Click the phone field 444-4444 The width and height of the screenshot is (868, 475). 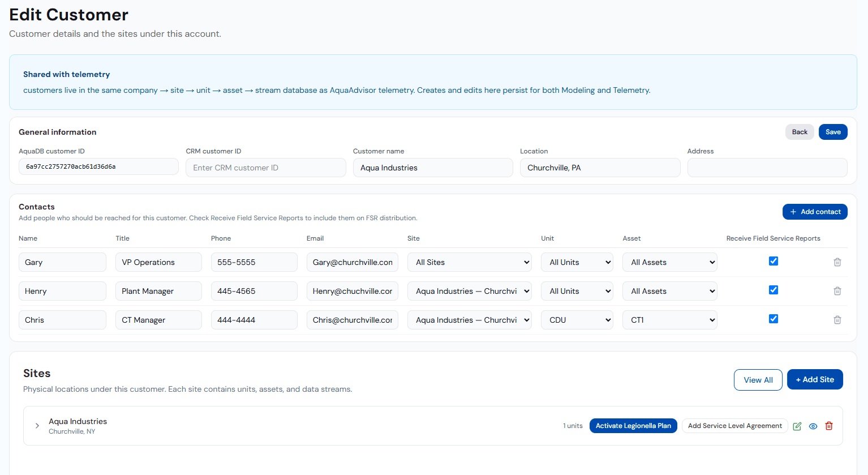(254, 320)
